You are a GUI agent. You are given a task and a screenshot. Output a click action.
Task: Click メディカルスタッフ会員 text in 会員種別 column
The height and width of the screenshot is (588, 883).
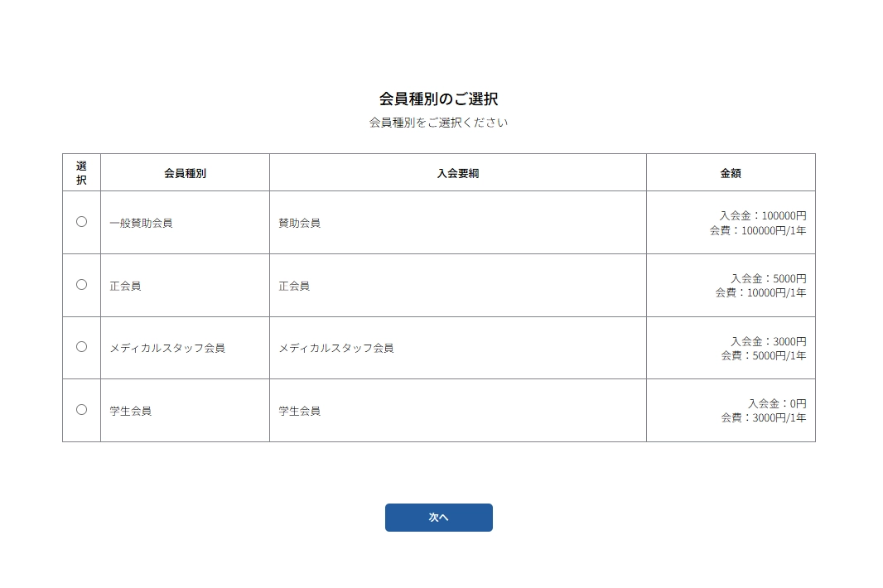(x=167, y=348)
